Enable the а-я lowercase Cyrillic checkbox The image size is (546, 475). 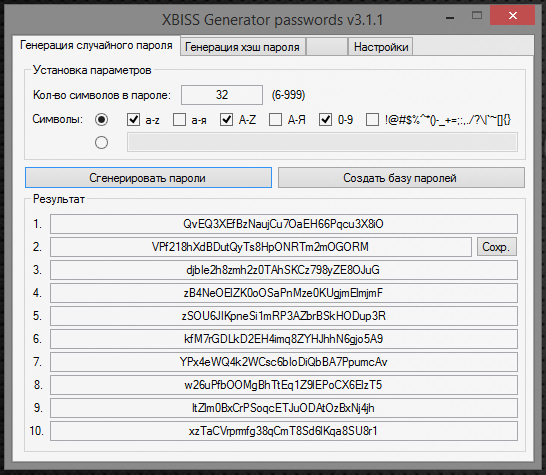tap(179, 120)
